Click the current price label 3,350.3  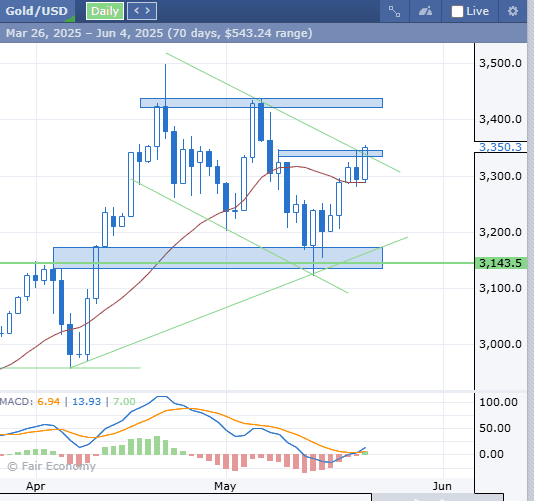(x=500, y=147)
